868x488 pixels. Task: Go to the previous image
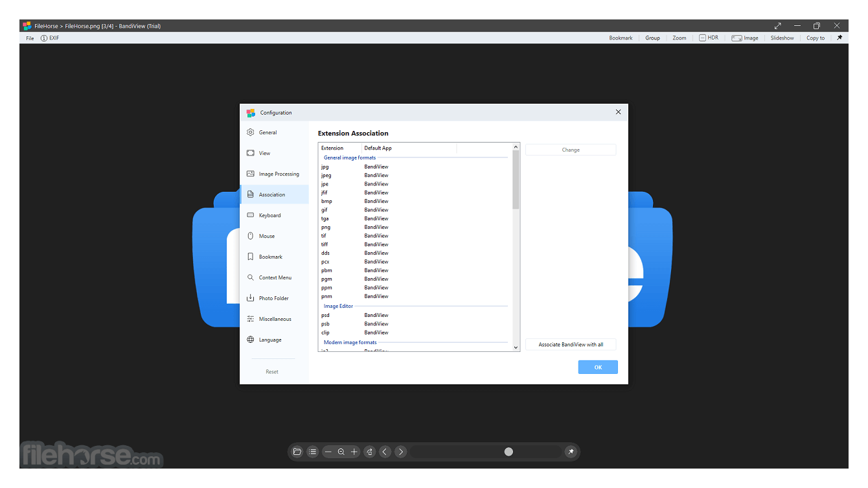click(x=385, y=452)
